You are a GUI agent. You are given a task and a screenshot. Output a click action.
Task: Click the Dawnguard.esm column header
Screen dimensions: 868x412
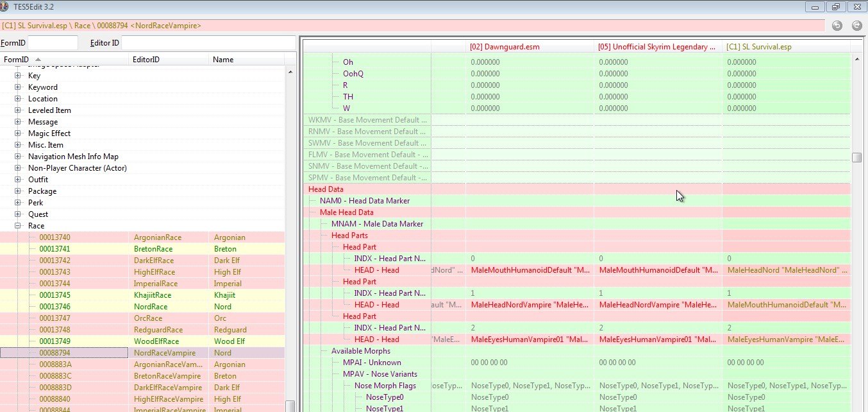click(530, 47)
